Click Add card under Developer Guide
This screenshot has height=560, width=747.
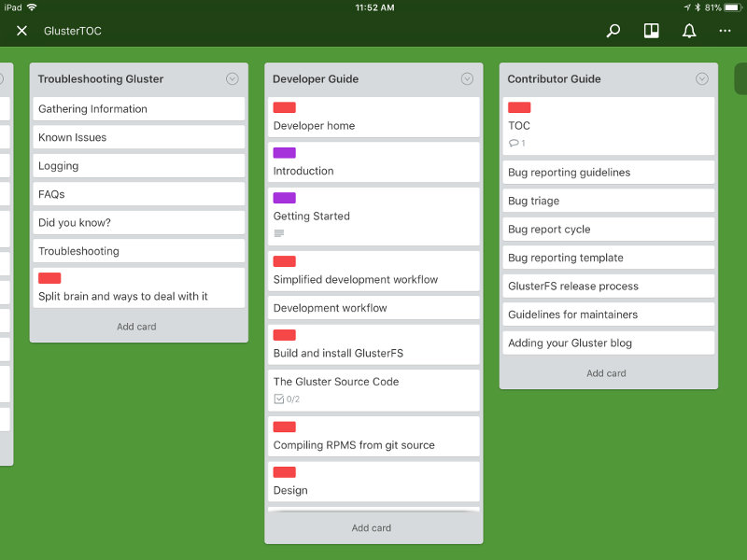373,527
